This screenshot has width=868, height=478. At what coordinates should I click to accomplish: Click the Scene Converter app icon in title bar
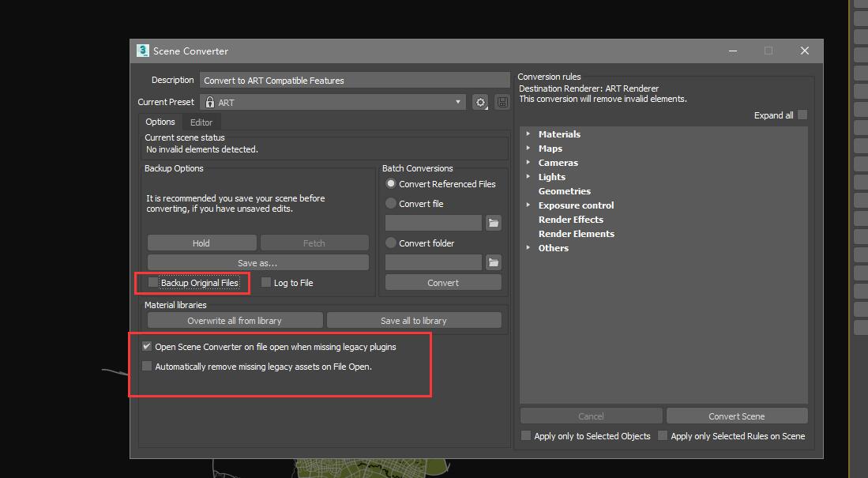[x=143, y=51]
